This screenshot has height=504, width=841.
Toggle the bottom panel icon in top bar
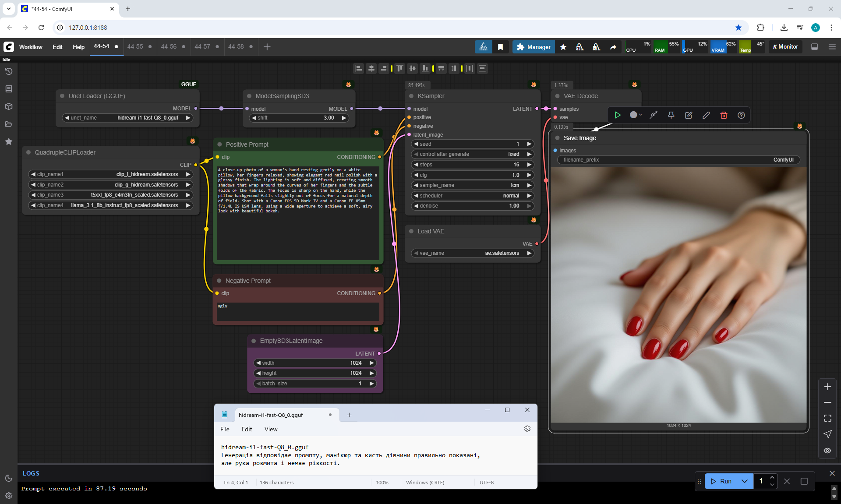click(814, 47)
